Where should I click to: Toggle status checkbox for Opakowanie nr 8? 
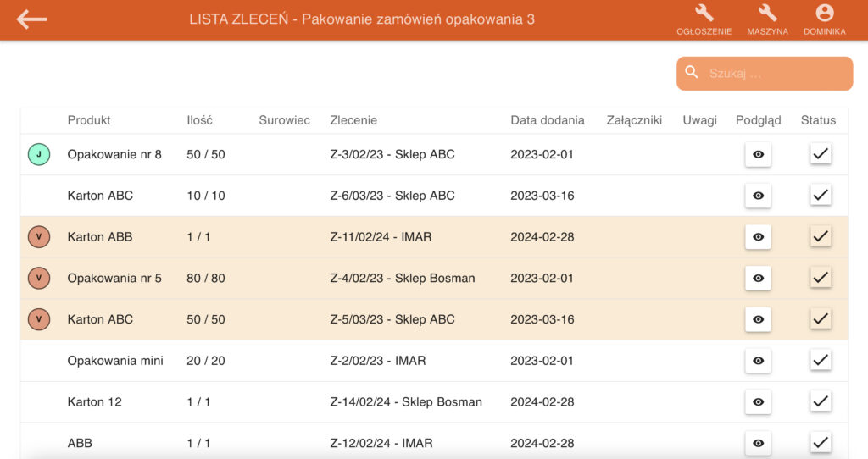(820, 154)
